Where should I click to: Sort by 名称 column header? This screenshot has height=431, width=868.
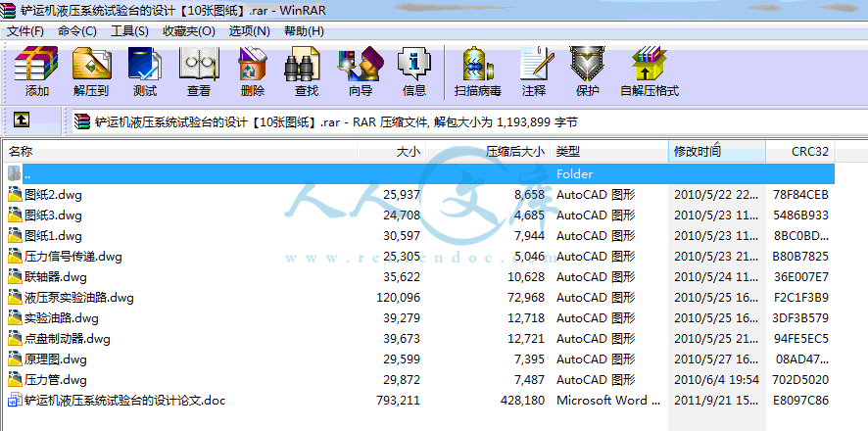(x=179, y=152)
